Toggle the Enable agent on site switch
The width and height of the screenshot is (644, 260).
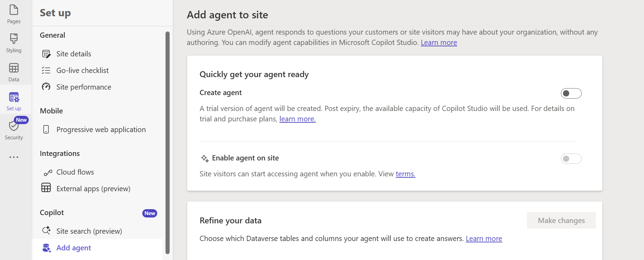click(571, 159)
